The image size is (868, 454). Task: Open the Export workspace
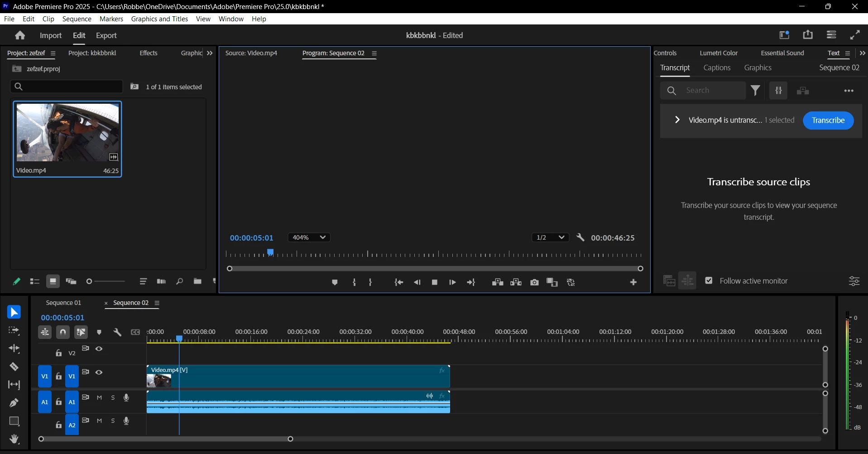point(106,35)
